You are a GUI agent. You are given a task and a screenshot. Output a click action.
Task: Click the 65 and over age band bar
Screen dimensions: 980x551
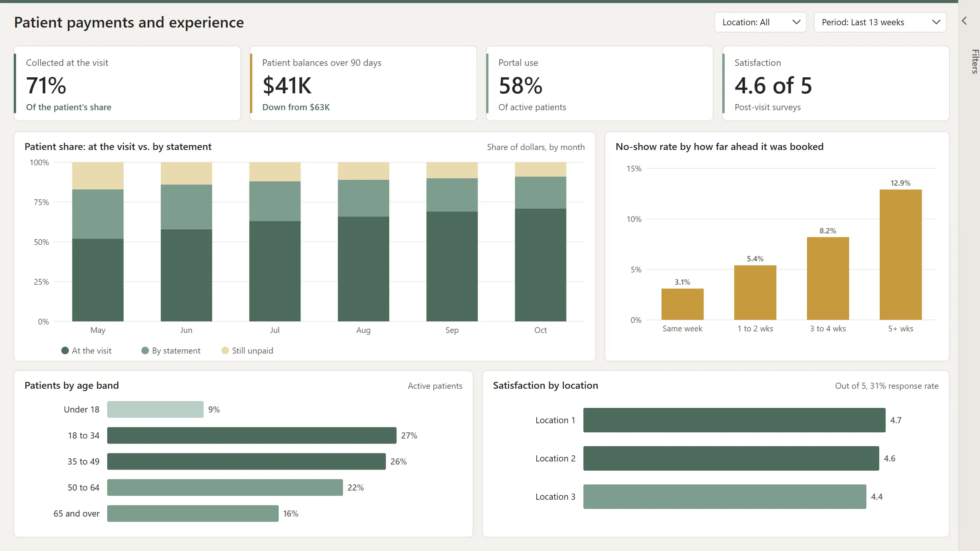[193, 514]
